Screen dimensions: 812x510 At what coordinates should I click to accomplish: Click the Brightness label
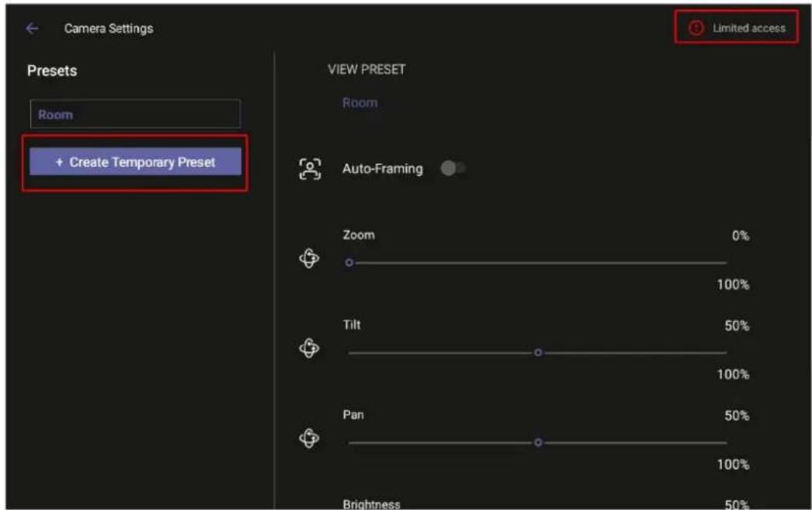(371, 505)
